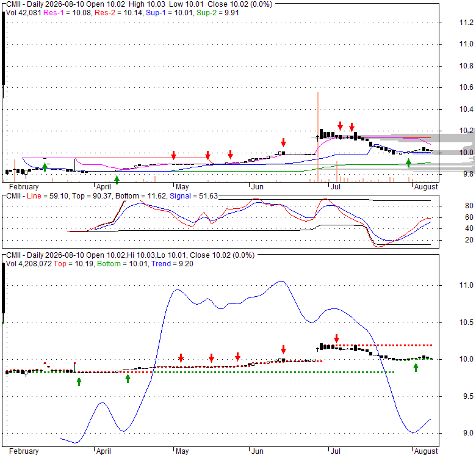Click the Jul label on Trend chart axis
This screenshot has height=455, width=476.
point(335,451)
